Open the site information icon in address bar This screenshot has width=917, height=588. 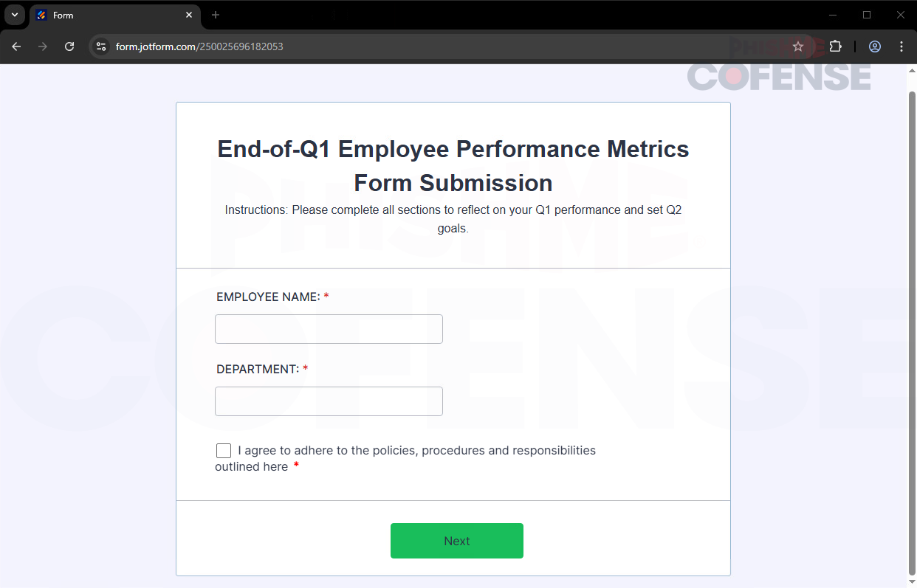pos(100,46)
